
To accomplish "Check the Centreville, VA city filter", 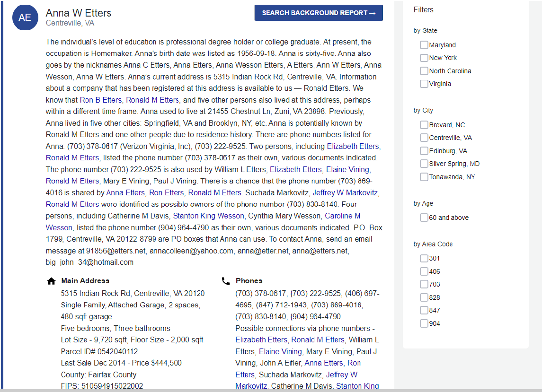I will pyautogui.click(x=424, y=138).
